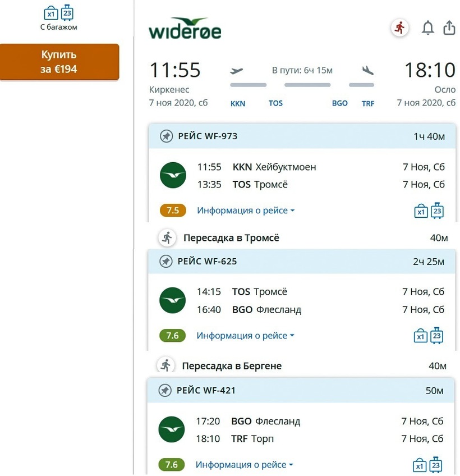The height and width of the screenshot is (476, 460).
Task: Toggle pin icon on flight WF-421
Action: 165,390
